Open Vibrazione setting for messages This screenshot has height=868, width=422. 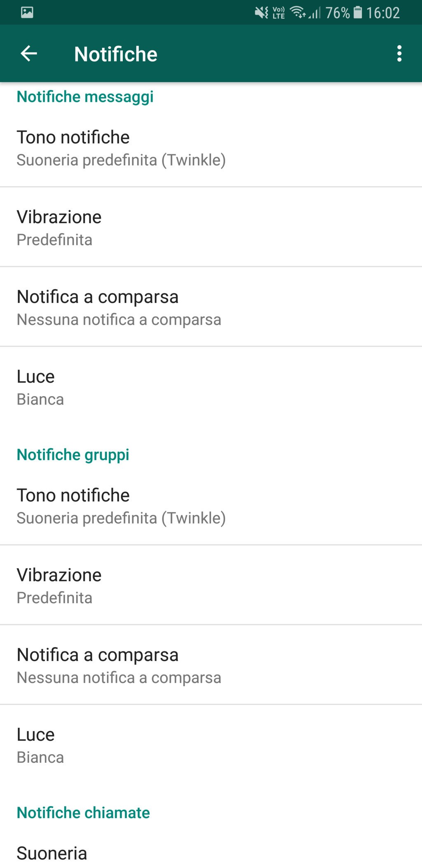59,228
